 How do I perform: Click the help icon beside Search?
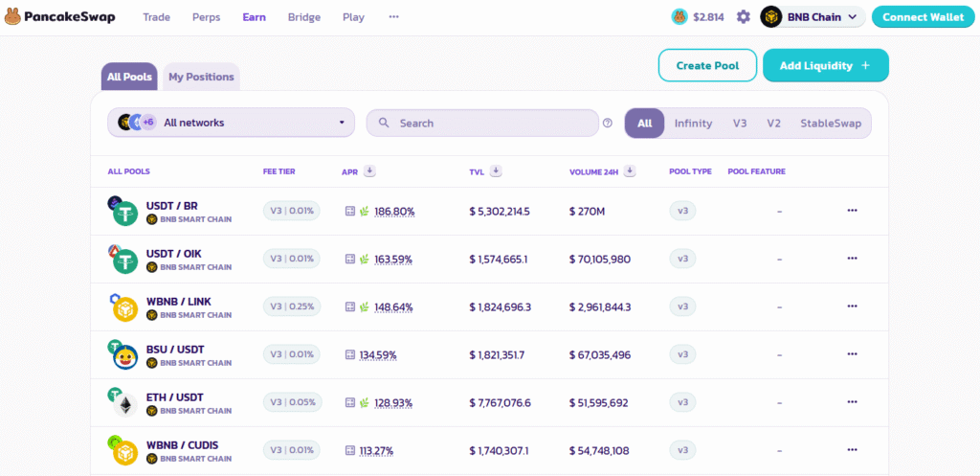pos(608,123)
